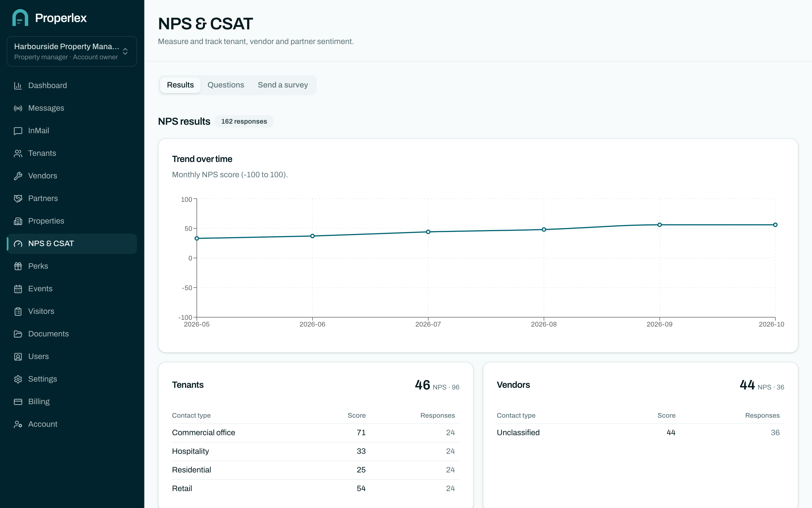This screenshot has width=812, height=508.
Task: Select the Partners handshake icon
Action: (x=18, y=199)
